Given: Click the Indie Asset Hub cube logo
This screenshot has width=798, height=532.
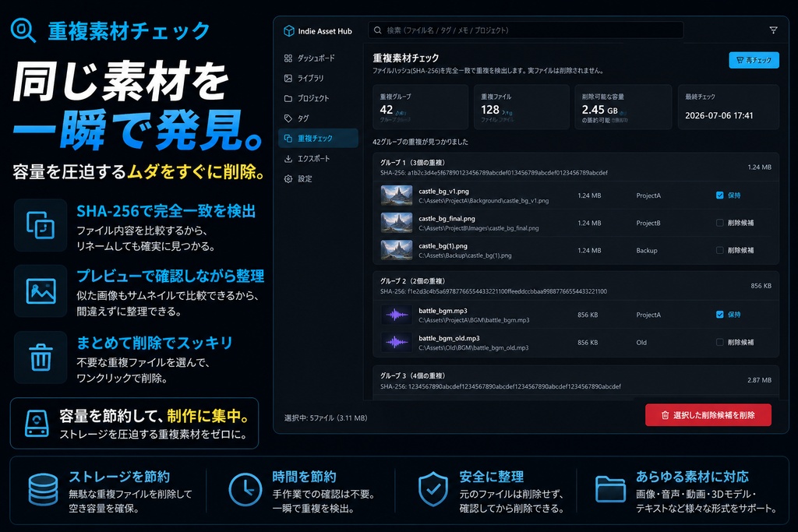Looking at the screenshot, I should point(288,31).
